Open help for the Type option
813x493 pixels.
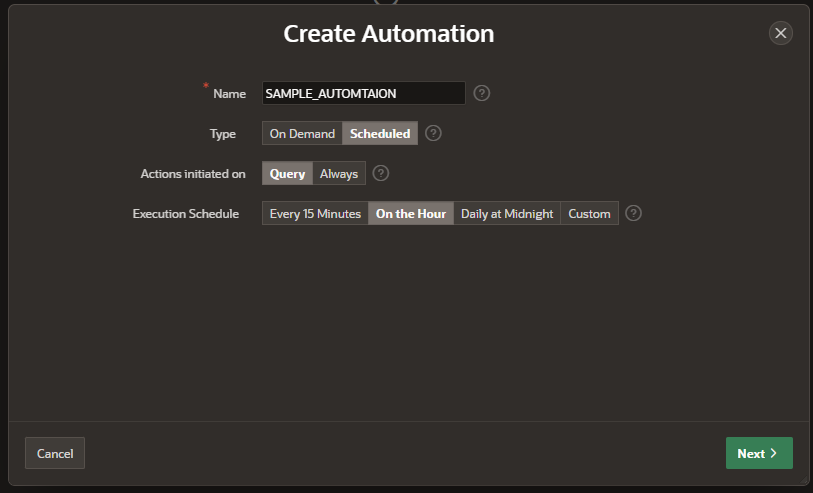[433, 133]
